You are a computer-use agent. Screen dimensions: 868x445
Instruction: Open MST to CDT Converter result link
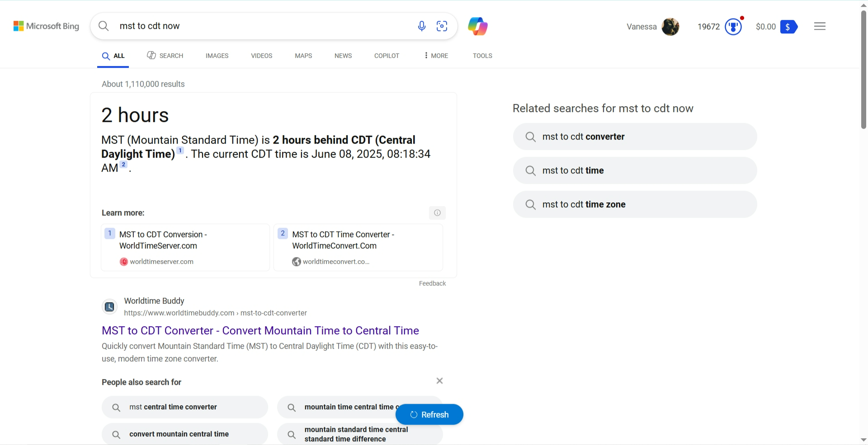[260, 330]
